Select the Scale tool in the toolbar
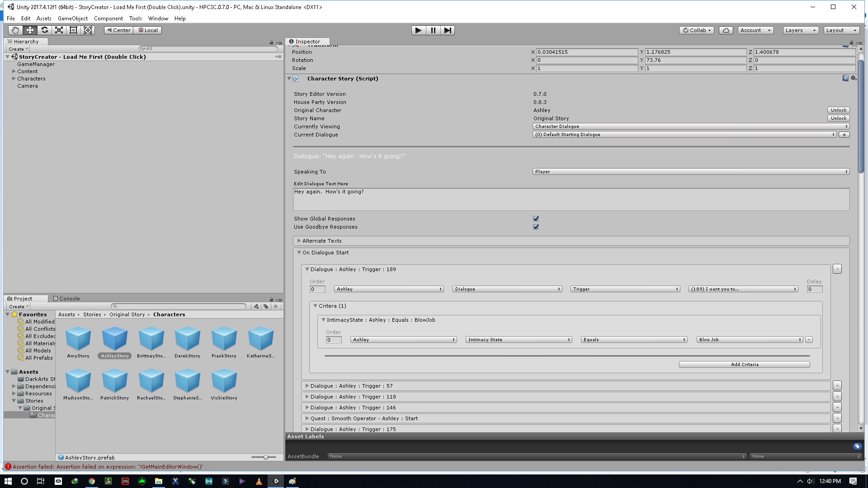Image resolution: width=868 pixels, height=488 pixels. click(x=59, y=30)
